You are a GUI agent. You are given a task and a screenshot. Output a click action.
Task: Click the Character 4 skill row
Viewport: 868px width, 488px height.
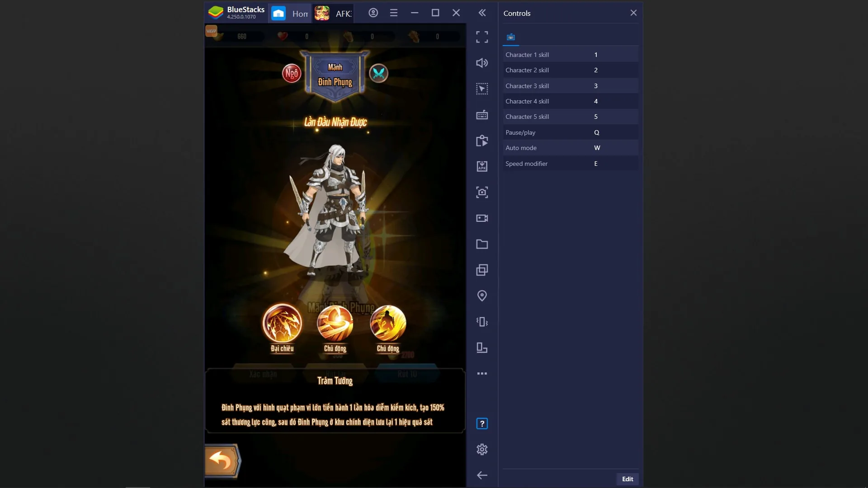tap(571, 101)
